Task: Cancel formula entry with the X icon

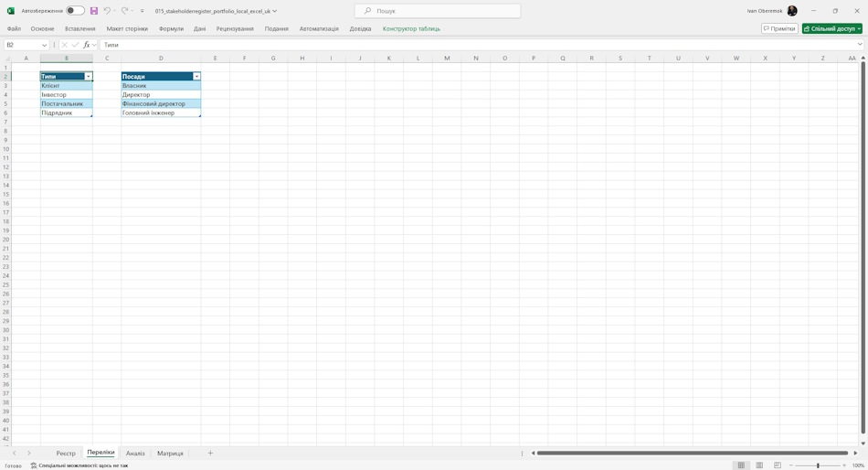Action: [x=64, y=45]
